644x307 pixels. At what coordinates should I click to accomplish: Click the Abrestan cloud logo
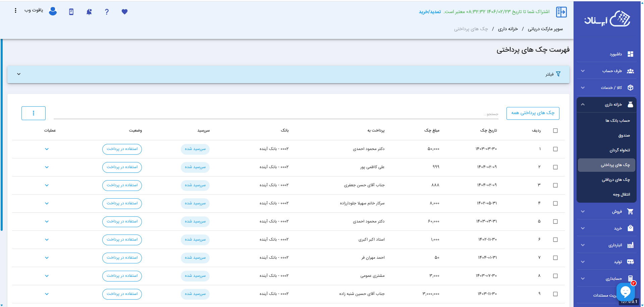(x=607, y=19)
